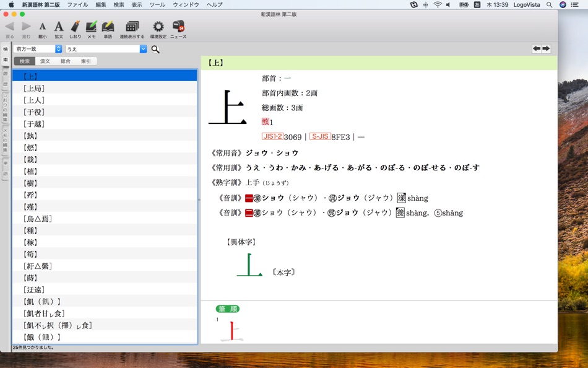Click the radical 一 link after 部首

288,78
